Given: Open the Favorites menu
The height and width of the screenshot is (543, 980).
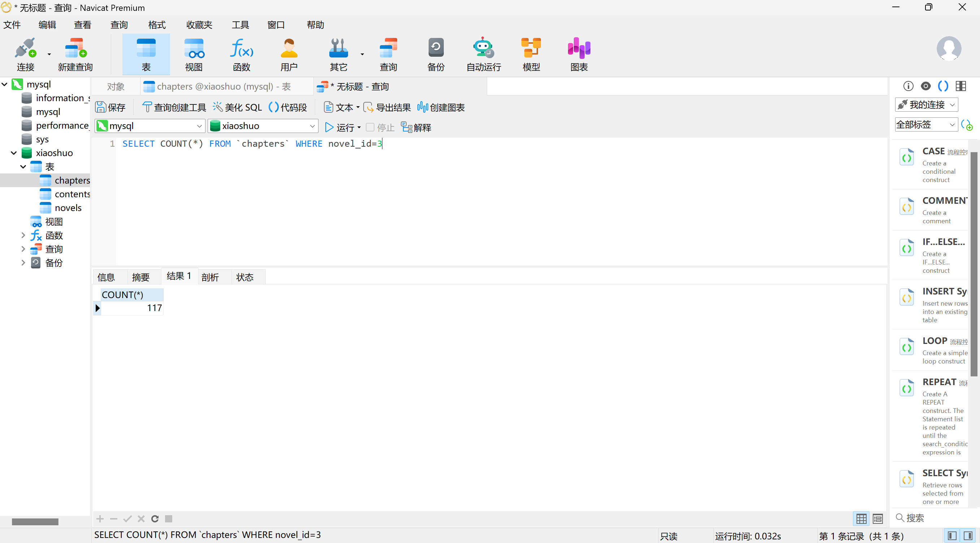Looking at the screenshot, I should (x=199, y=25).
